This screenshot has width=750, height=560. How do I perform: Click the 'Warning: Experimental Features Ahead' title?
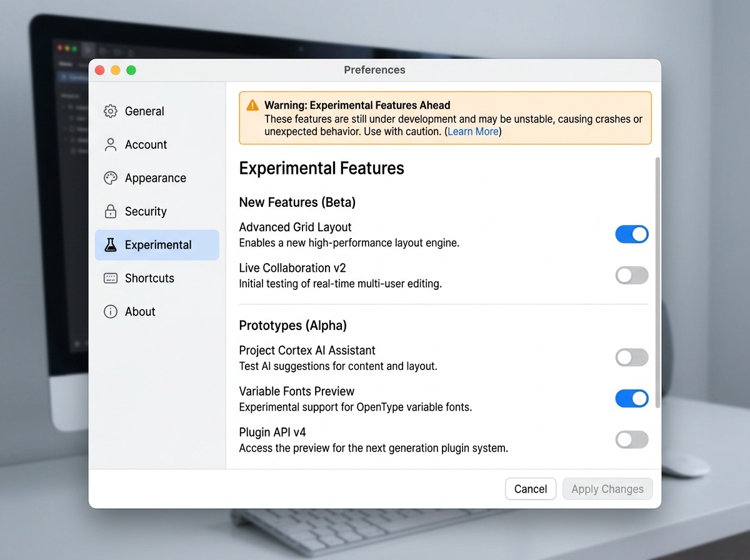click(x=357, y=105)
